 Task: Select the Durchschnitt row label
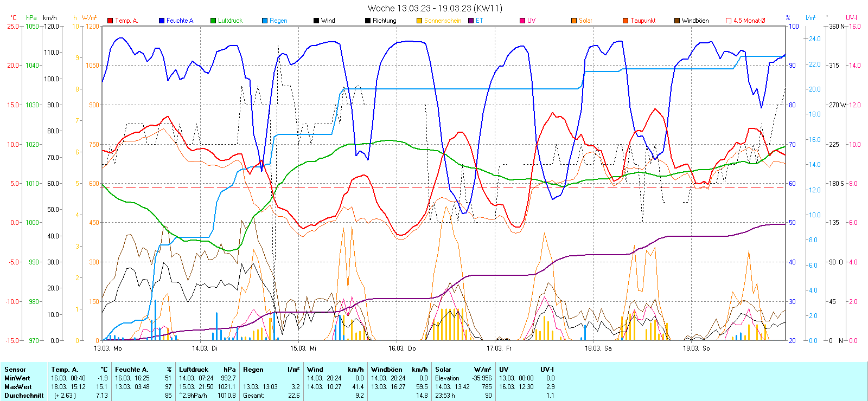24,396
